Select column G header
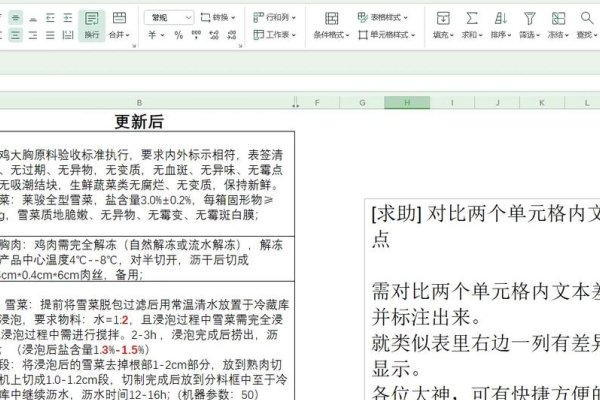Viewport: 600px width, 400px height. pos(362,103)
